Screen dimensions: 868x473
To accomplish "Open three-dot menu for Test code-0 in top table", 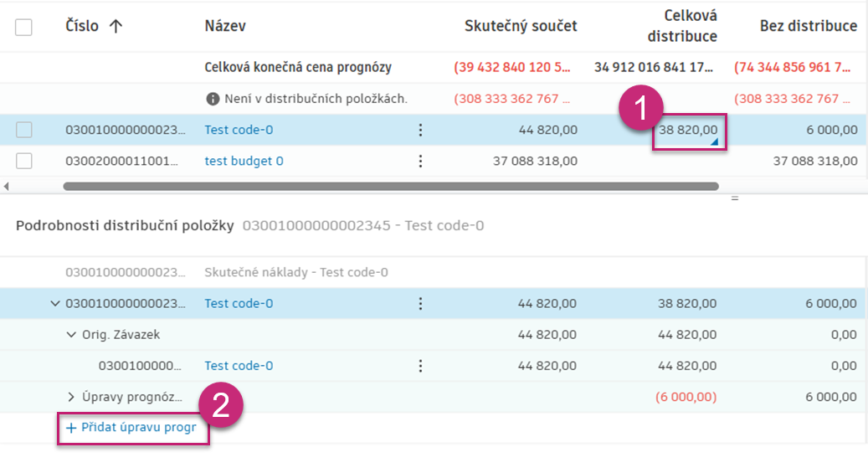I will [420, 130].
